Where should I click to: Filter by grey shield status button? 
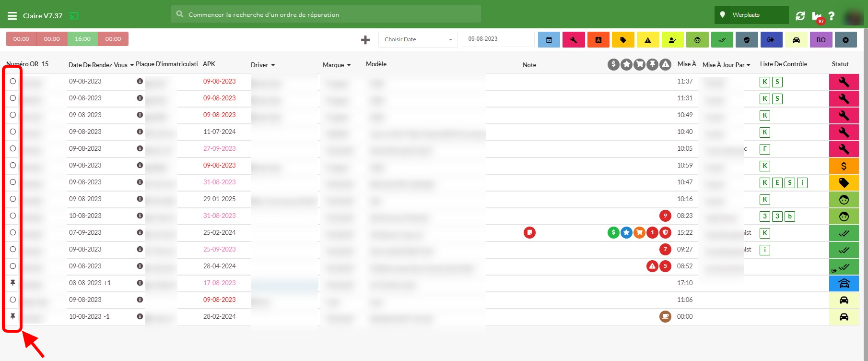click(x=747, y=40)
